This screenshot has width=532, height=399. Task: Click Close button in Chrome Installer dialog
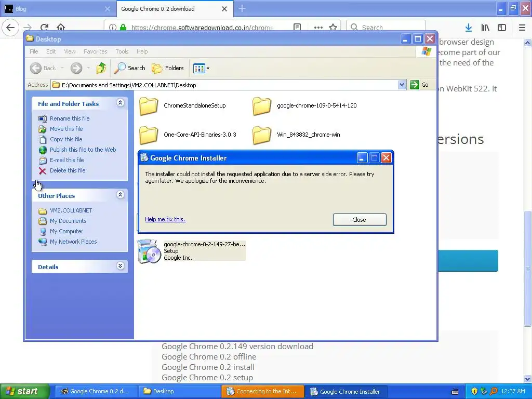pyautogui.click(x=360, y=220)
